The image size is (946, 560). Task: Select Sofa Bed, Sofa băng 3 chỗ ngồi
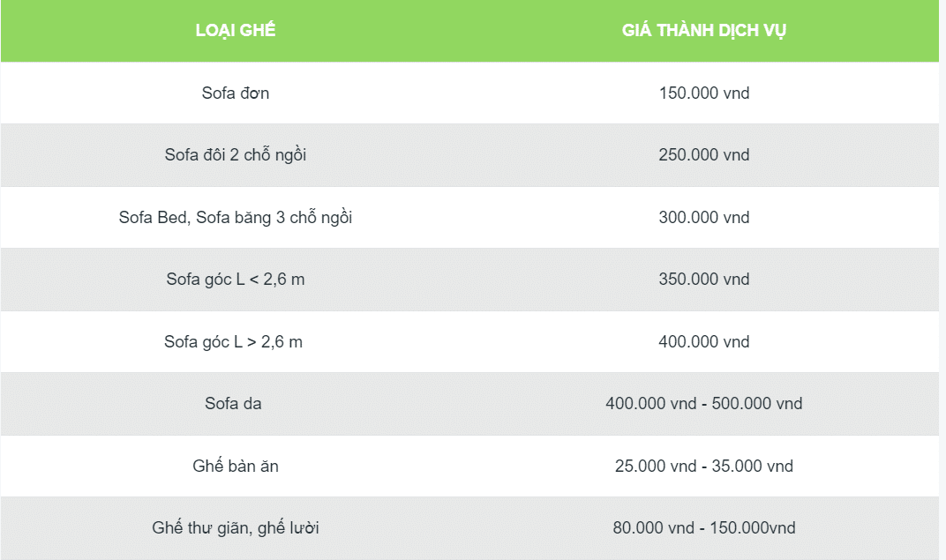[x=236, y=217]
